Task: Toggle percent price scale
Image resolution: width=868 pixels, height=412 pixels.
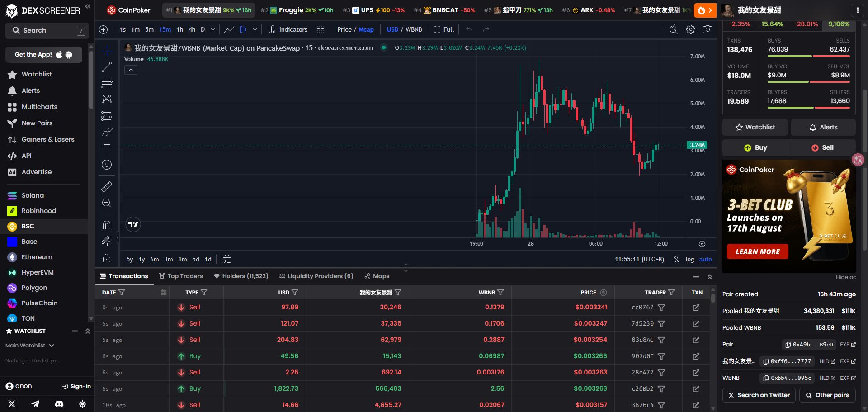Action: click(x=676, y=259)
